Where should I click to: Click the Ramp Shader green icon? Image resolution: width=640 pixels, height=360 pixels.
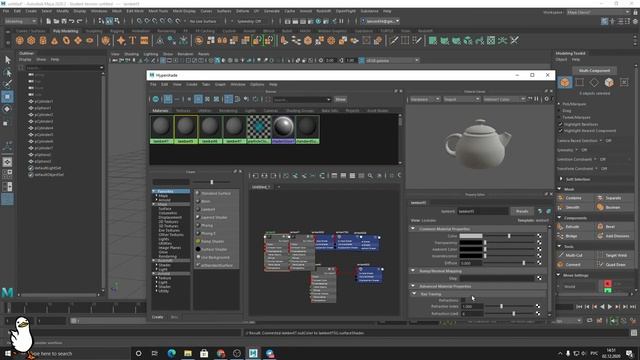(x=198, y=241)
